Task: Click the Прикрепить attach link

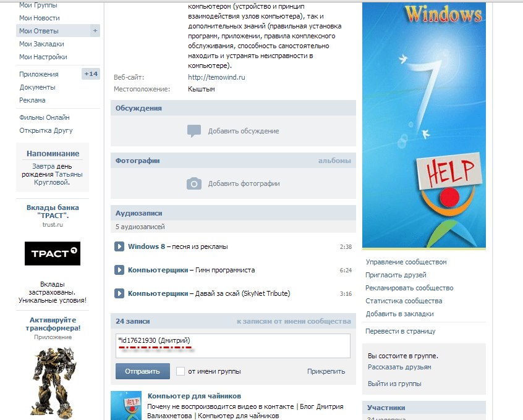Action: tap(326, 371)
